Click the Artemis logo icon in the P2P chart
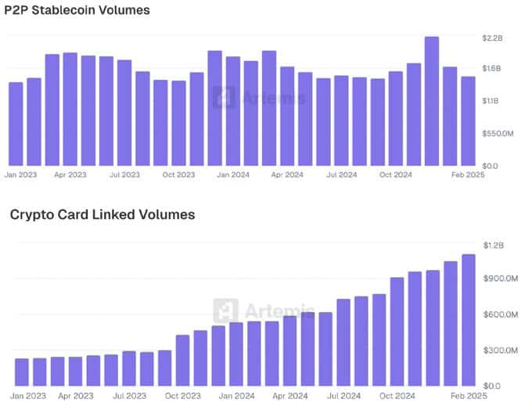Viewport: 532px width, 406px height. (225, 97)
